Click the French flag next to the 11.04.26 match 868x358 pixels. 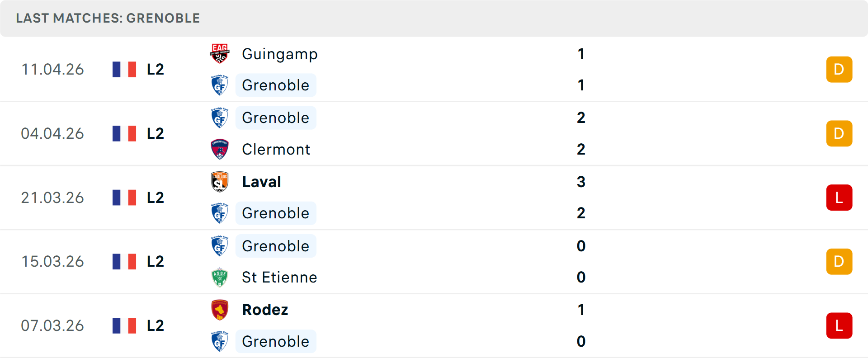tap(124, 69)
